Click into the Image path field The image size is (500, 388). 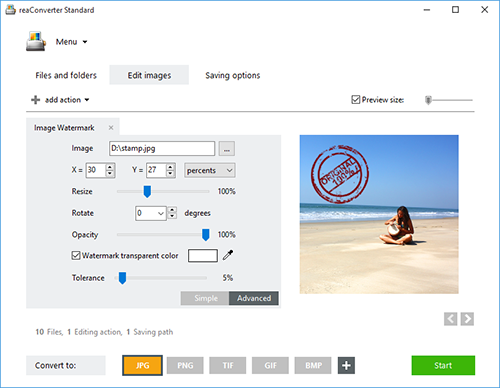(162, 149)
